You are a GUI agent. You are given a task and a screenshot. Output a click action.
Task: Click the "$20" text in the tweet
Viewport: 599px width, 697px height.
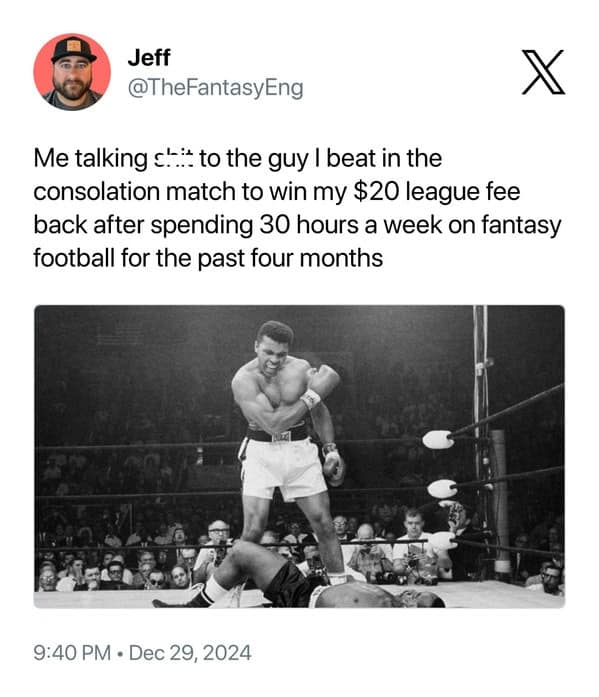[376, 192]
